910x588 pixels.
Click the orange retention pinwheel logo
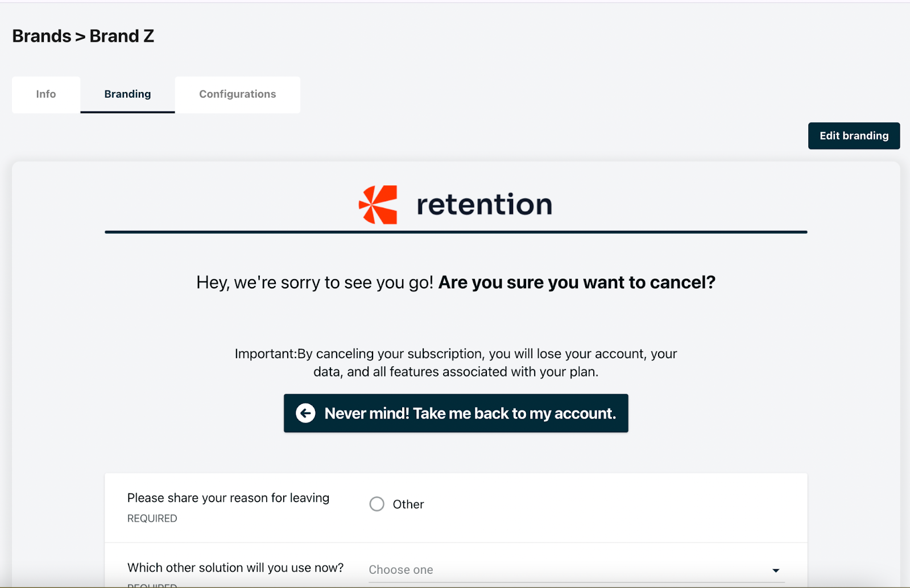(378, 205)
